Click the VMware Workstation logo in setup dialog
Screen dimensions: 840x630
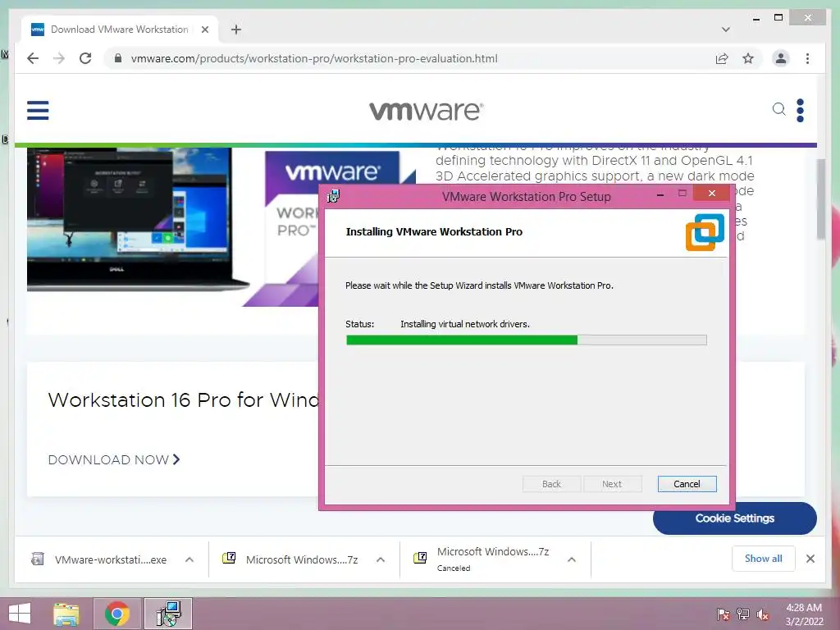(705, 232)
